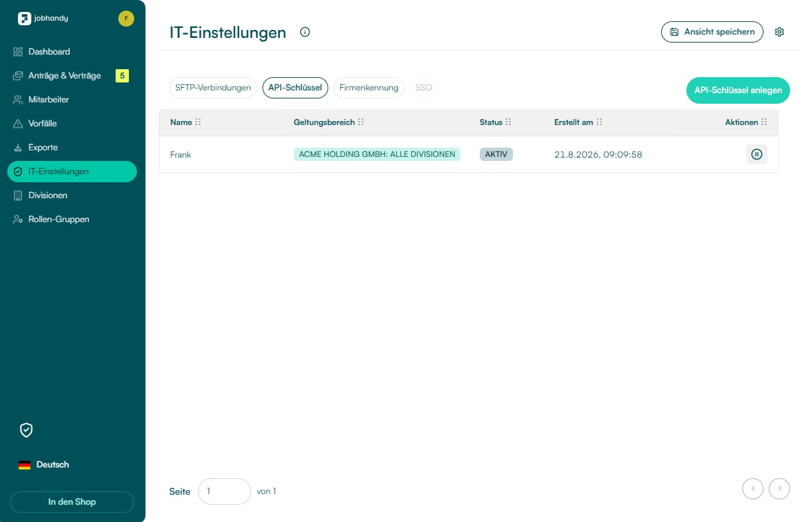Click the AKTIV status badge
The width and height of the screenshot is (812, 522).
tap(496, 154)
